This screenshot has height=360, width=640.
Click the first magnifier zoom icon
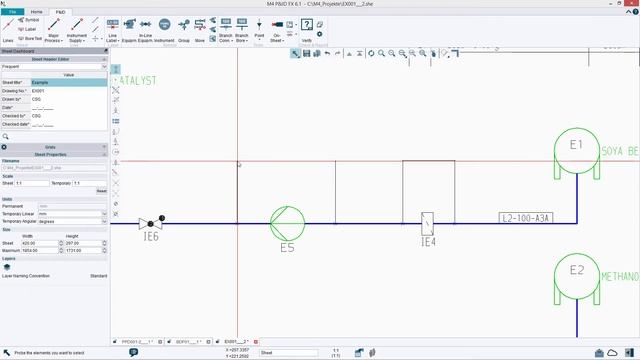[381, 53]
